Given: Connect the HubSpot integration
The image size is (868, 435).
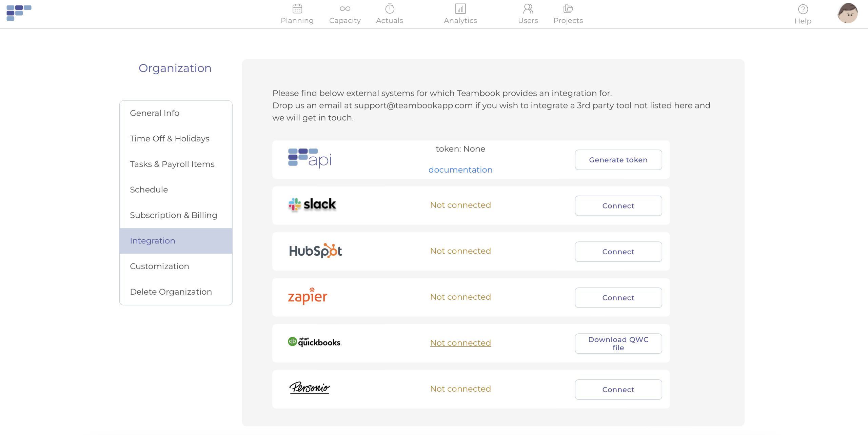Looking at the screenshot, I should point(618,252).
